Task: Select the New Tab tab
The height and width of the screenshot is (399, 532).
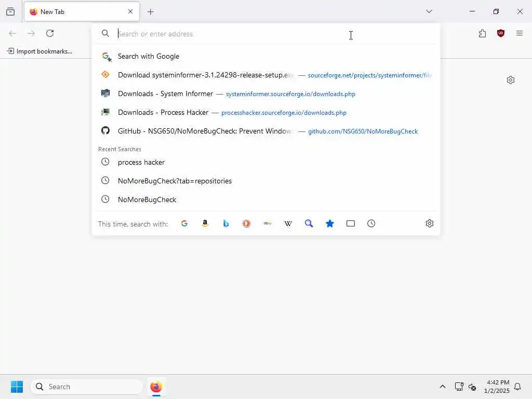Action: coord(82,12)
